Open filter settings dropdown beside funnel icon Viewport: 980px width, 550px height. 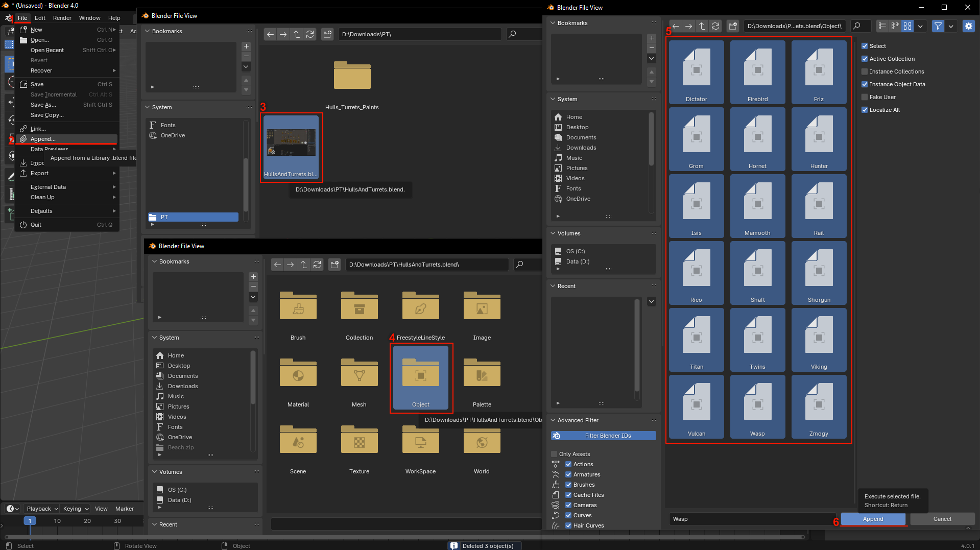[951, 26]
